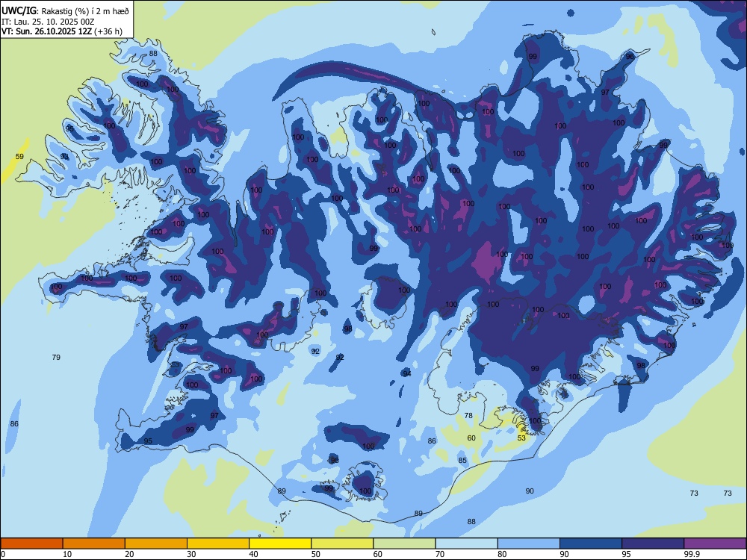Select the navy 95–99.9 legend swatch
747x560 pixels.
653,544
